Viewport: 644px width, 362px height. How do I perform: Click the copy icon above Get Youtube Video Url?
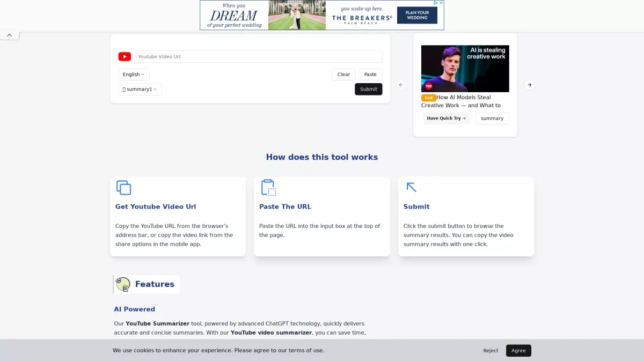(x=124, y=188)
